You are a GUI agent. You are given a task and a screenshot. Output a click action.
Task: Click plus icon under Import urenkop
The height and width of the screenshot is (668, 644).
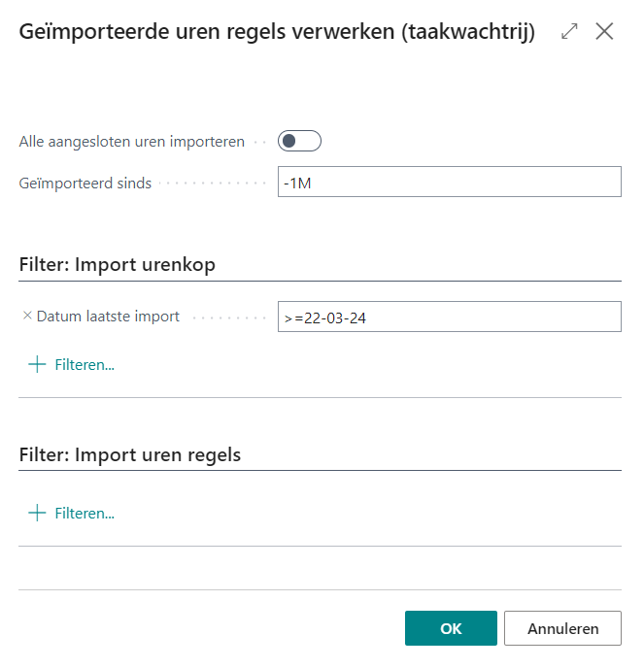pyautogui.click(x=37, y=365)
